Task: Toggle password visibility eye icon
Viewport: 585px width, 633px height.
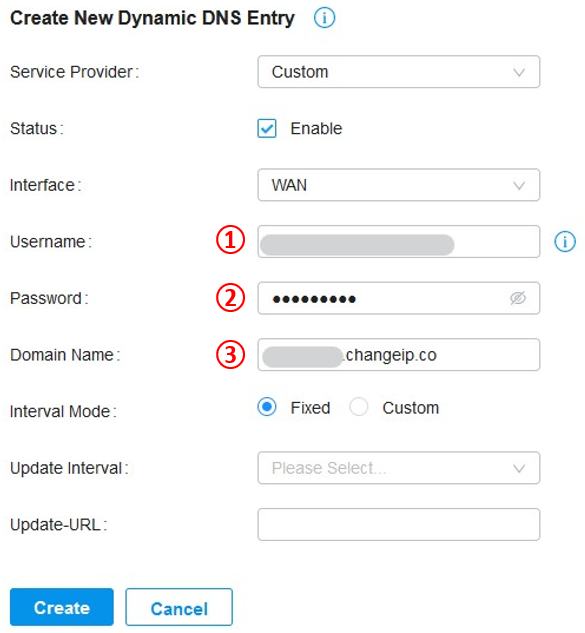Action: tap(518, 298)
